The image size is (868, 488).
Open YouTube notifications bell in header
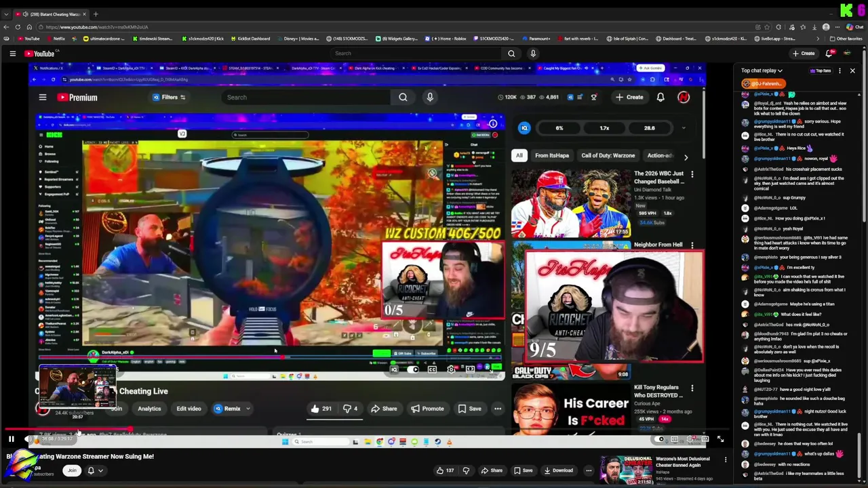(x=829, y=54)
